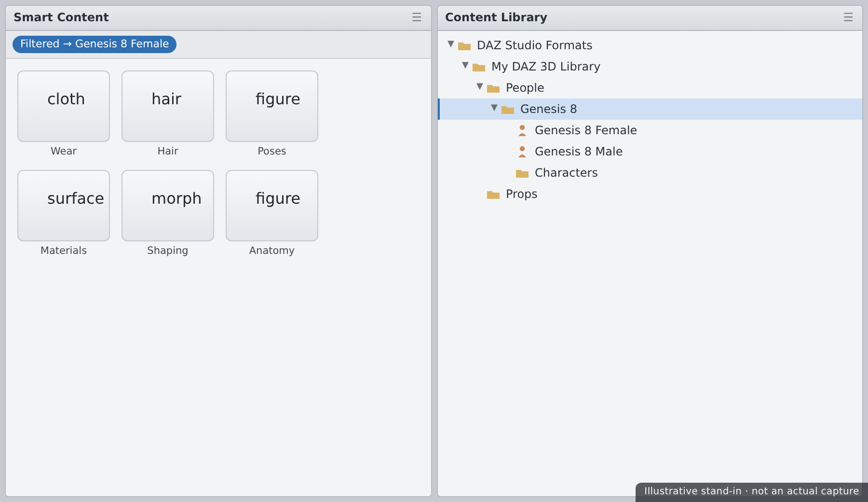
Task: Open the Poses figure category thumbnail
Action: pyautogui.click(x=272, y=106)
